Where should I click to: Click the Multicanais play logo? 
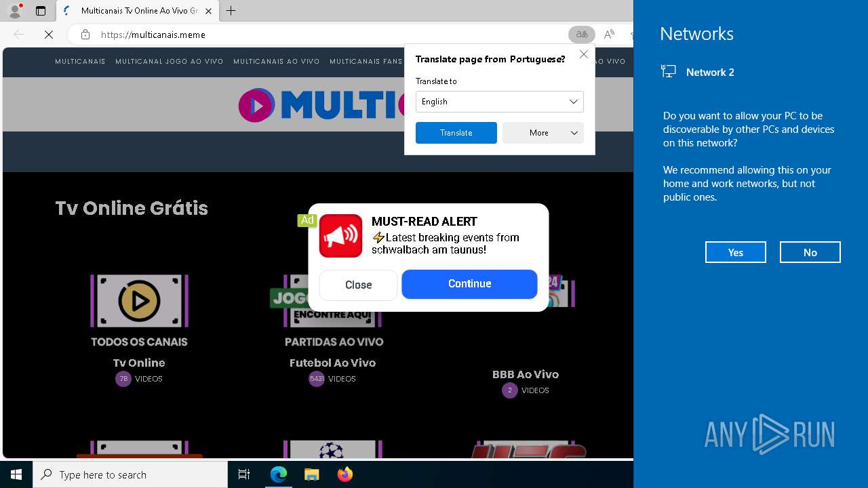(x=256, y=105)
